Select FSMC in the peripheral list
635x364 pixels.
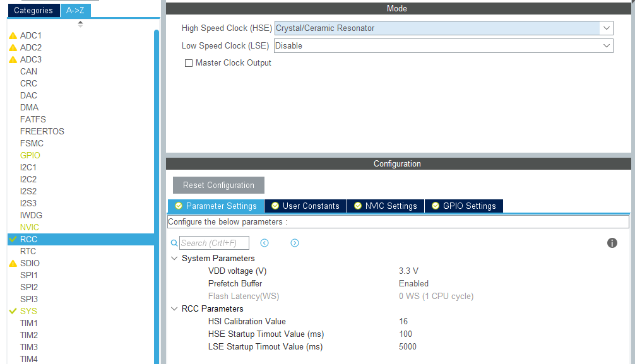32,143
